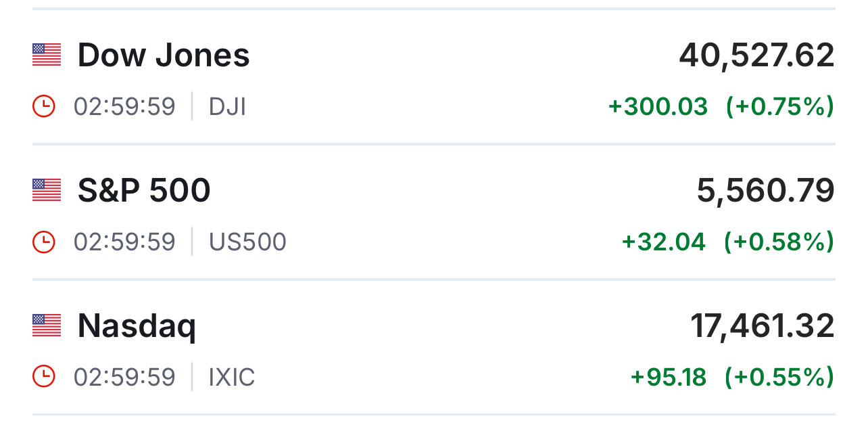Viewport: 868px width, 427px height.
Task: Click the Dow Jones price 40,527.62
Action: click(756, 55)
